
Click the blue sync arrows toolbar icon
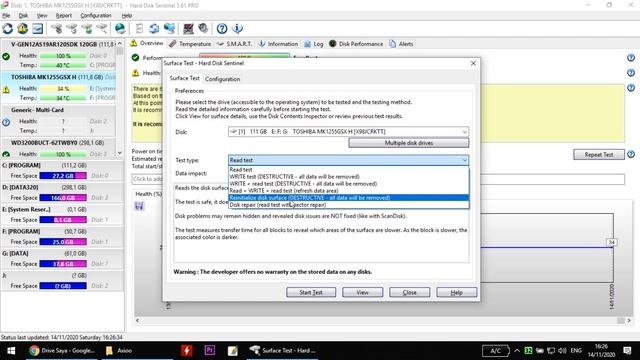click(x=154, y=29)
